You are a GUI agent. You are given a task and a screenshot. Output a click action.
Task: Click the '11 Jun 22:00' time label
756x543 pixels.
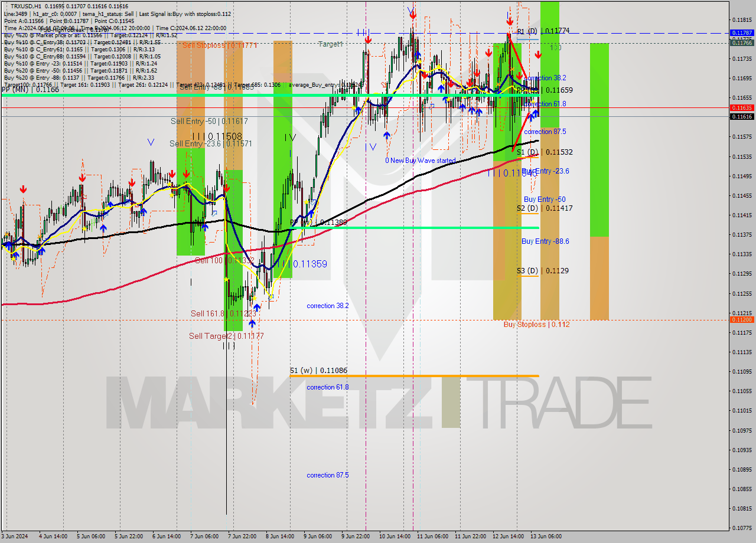pyautogui.click(x=471, y=537)
